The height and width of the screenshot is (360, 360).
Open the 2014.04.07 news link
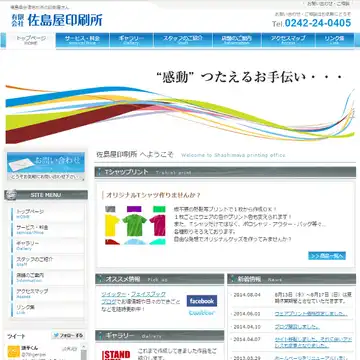click(313, 343)
